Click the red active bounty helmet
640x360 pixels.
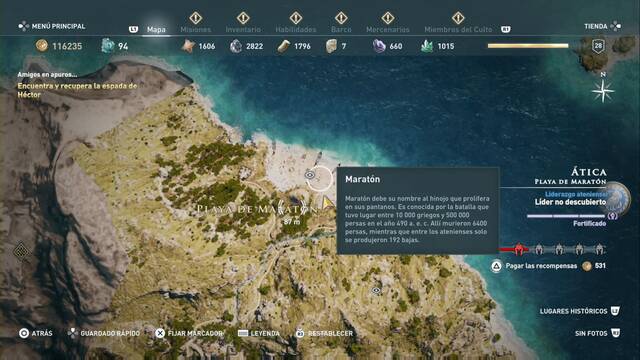pos(519,249)
